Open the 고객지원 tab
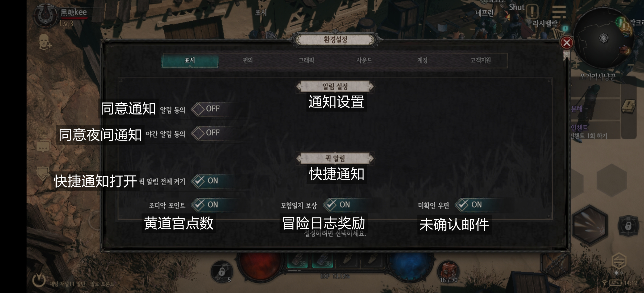 click(x=480, y=60)
